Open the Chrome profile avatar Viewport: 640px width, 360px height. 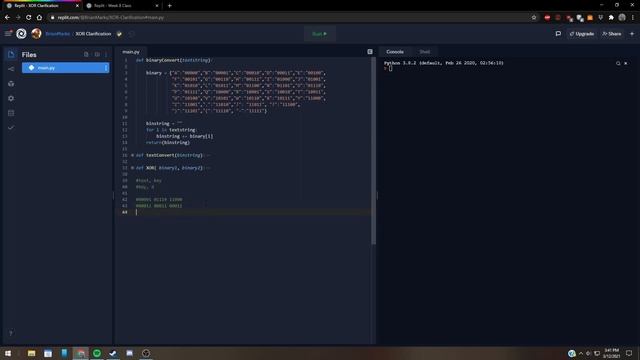tap(622, 18)
